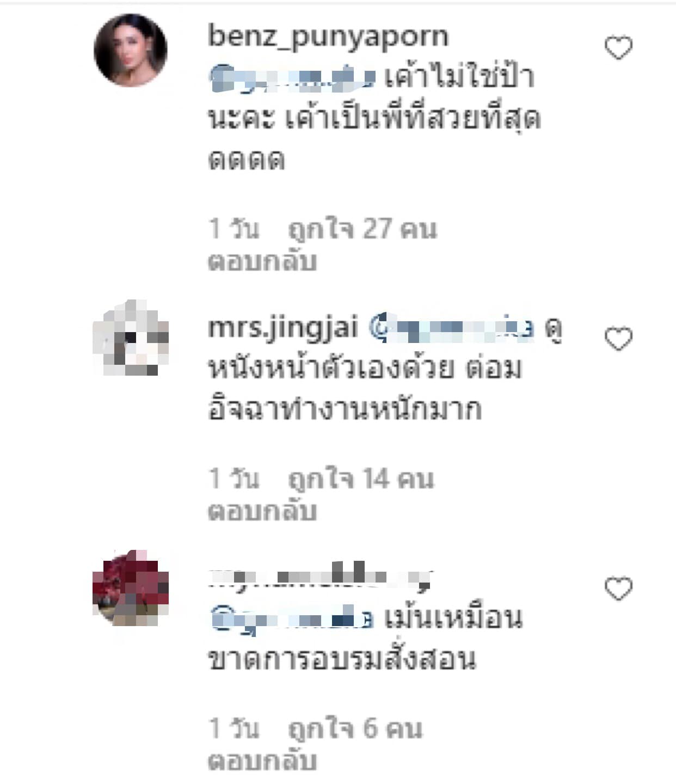Click blurred mention in mrs.jingjai's comment

[x=452, y=328]
